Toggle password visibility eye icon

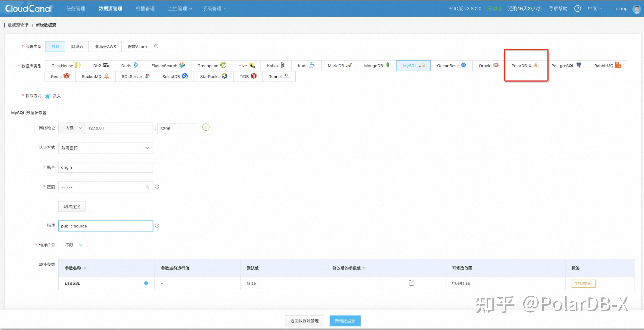click(x=148, y=187)
